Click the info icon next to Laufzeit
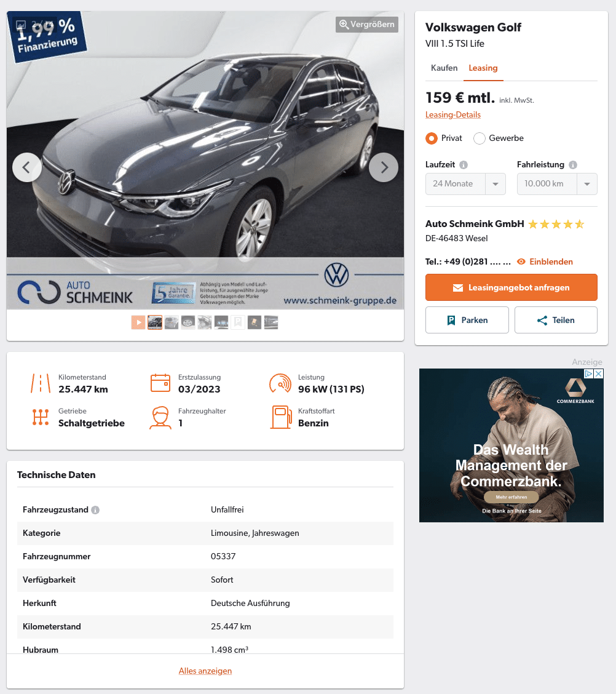The image size is (616, 694). 464,165
